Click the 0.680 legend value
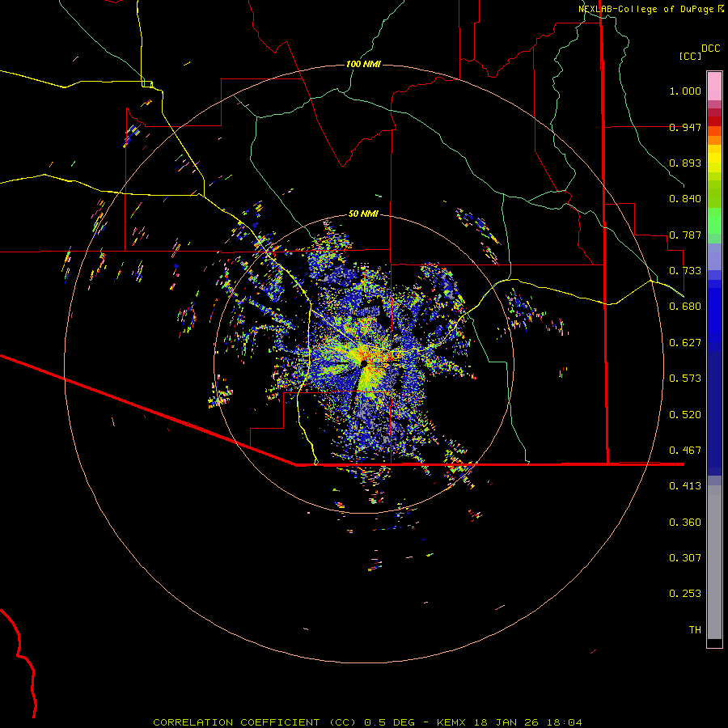Image resolution: width=728 pixels, height=728 pixels. coord(685,307)
